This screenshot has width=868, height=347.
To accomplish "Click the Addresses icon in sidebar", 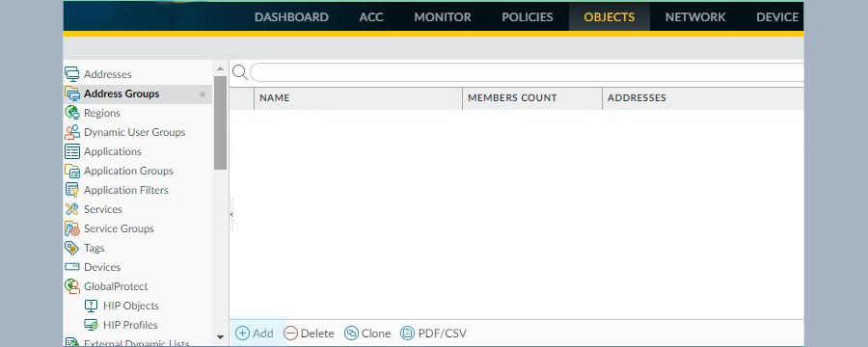I will (x=72, y=74).
